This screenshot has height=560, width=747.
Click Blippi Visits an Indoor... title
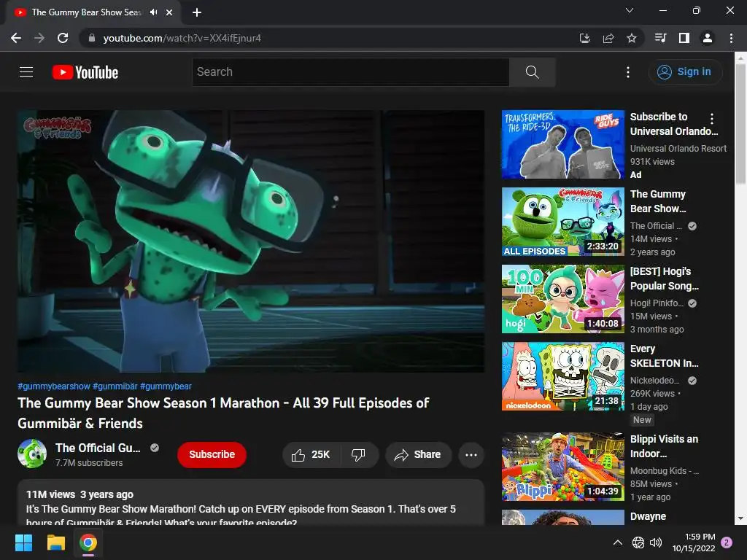coord(664,446)
